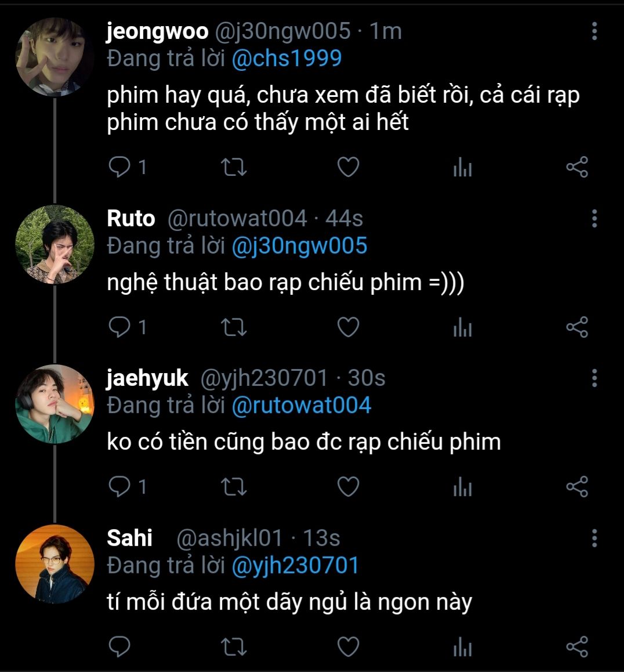Open the @yjh230701 mention in Sahi's reply
This screenshot has height=672, width=624.
[x=295, y=565]
